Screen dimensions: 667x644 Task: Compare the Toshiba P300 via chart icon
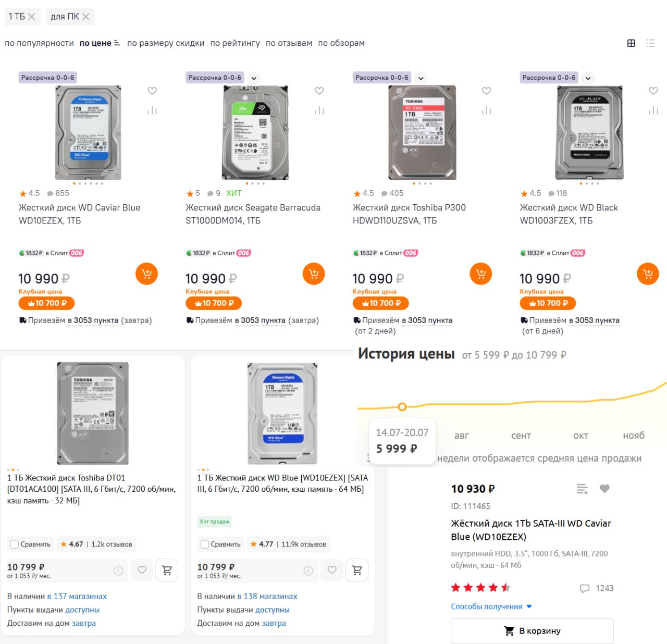point(486,110)
